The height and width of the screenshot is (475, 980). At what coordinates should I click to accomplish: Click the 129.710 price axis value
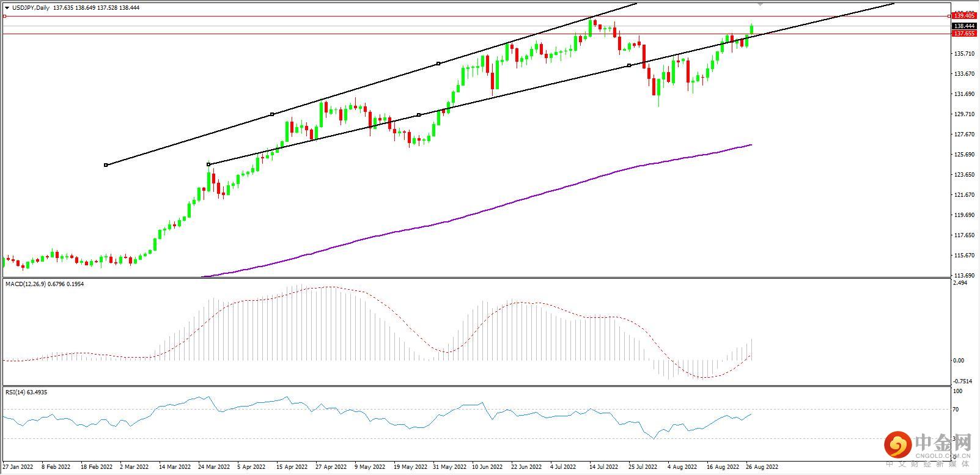point(963,114)
